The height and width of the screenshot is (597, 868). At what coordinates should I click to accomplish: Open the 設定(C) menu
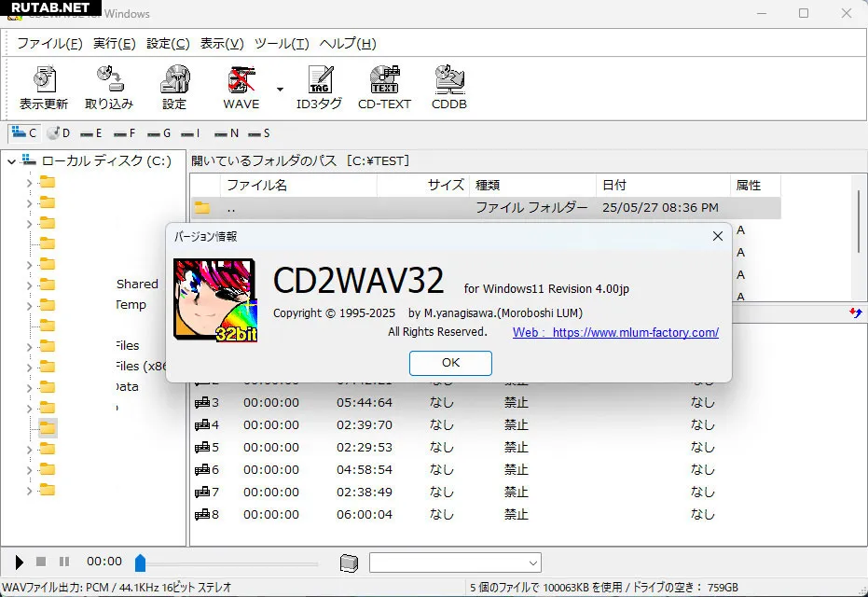point(168,43)
